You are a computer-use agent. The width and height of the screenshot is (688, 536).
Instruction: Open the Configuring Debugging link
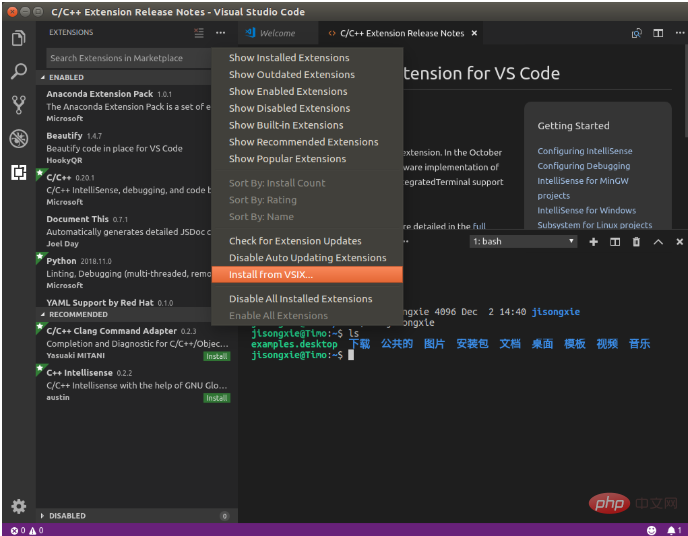coord(584,166)
